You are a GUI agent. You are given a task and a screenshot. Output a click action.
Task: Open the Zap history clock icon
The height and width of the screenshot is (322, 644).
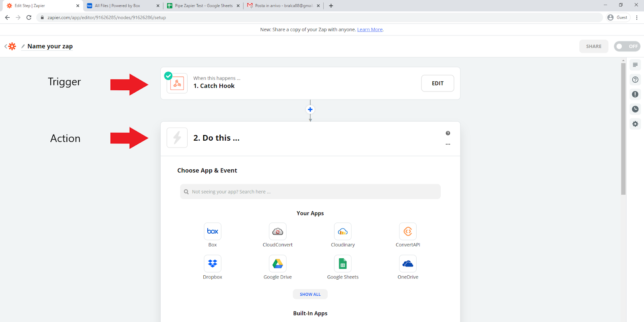635,109
